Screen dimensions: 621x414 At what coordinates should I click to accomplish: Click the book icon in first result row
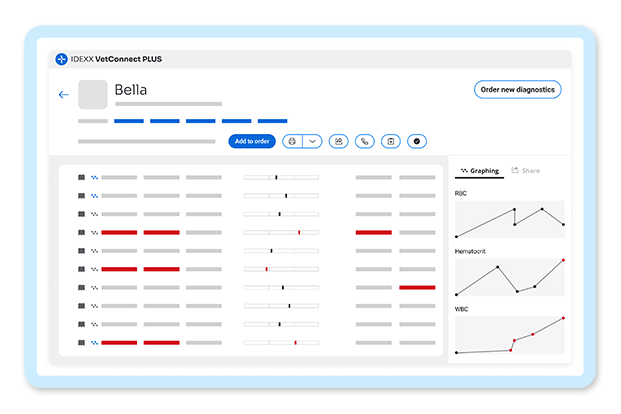pos(82,177)
